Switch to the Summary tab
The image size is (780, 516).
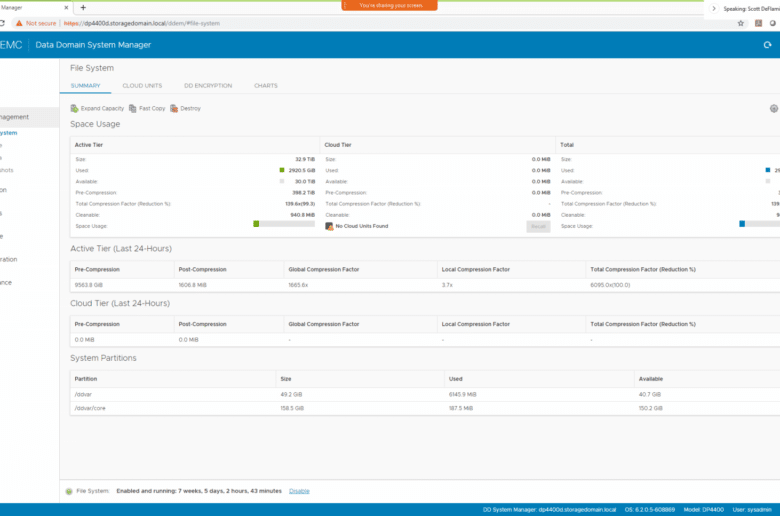pos(86,86)
